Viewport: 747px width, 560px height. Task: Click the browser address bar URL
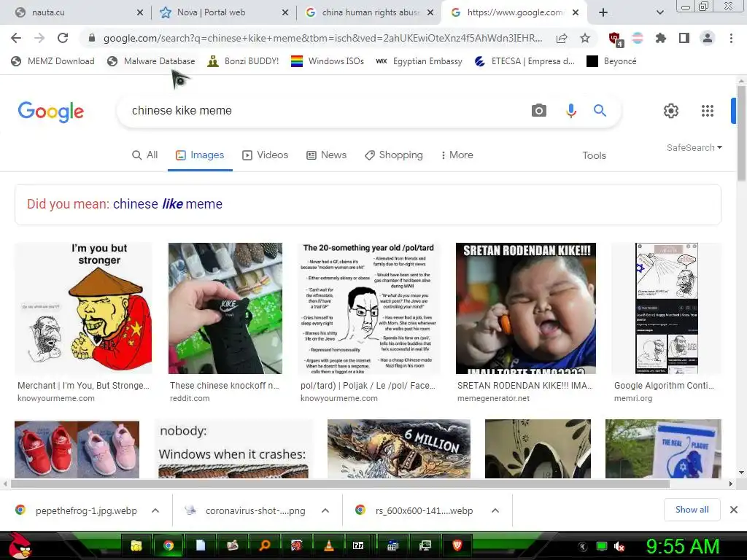pos(322,38)
